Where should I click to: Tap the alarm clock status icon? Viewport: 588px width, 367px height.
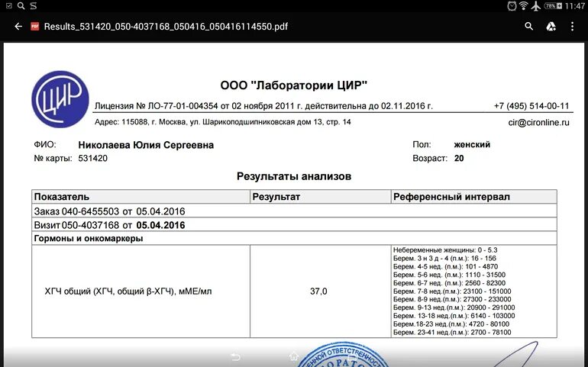tap(512, 5)
